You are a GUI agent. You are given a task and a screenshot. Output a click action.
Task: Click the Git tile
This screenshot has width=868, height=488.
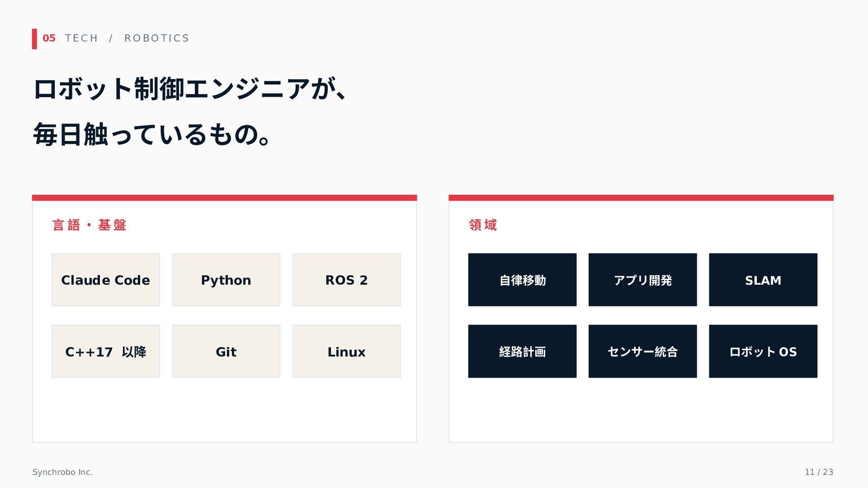226,351
